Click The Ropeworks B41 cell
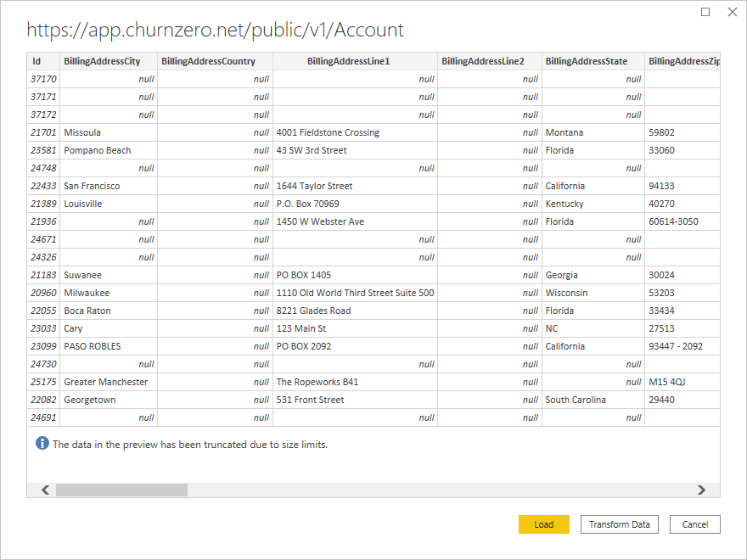This screenshot has height=560, width=747. pyautogui.click(x=355, y=382)
